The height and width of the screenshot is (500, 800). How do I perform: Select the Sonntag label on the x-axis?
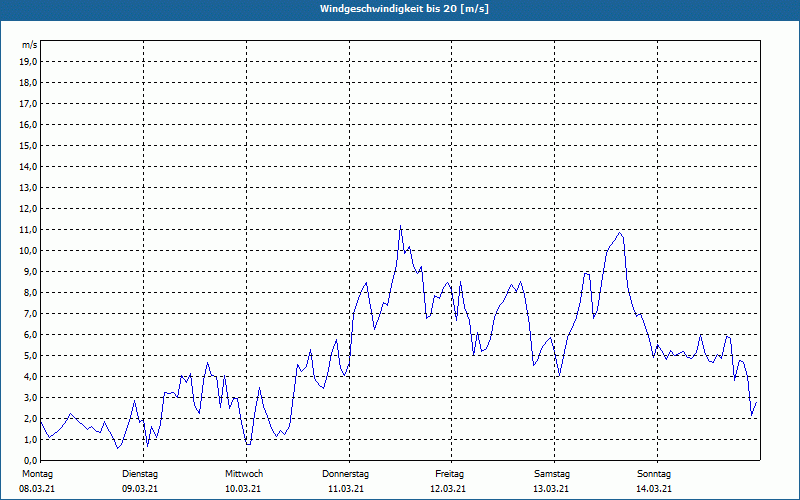(x=655, y=473)
